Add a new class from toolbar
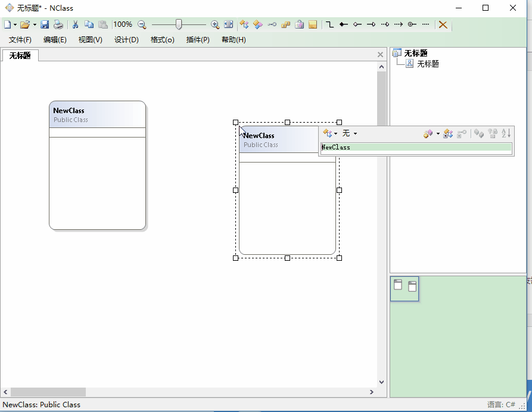This screenshot has width=532, height=412. click(244, 24)
